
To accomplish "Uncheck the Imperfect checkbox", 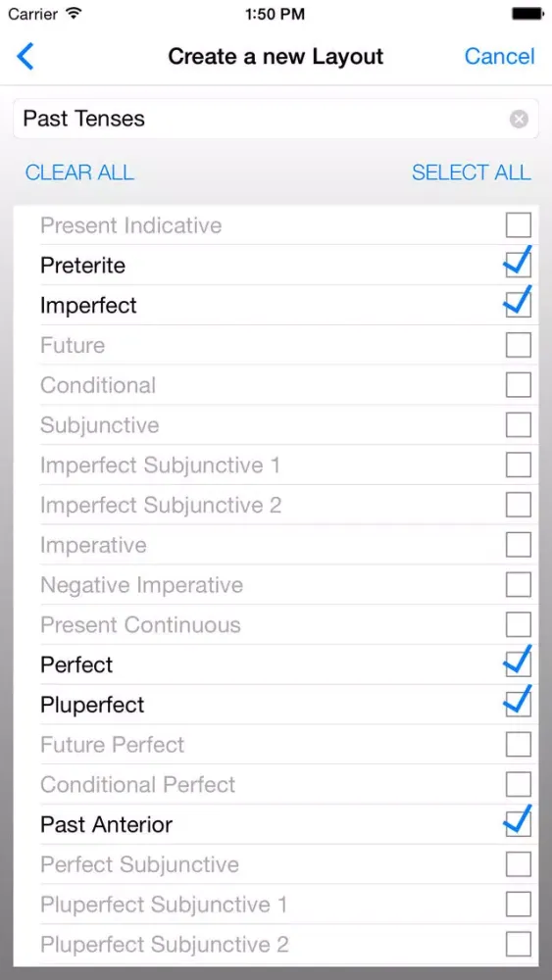I will pyautogui.click(x=519, y=304).
